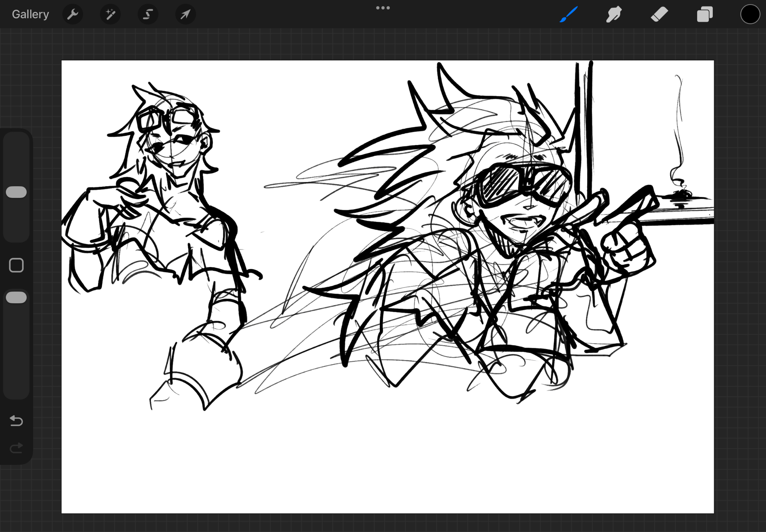This screenshot has width=766, height=532.
Task: Redo the undone stroke
Action: [x=16, y=448]
